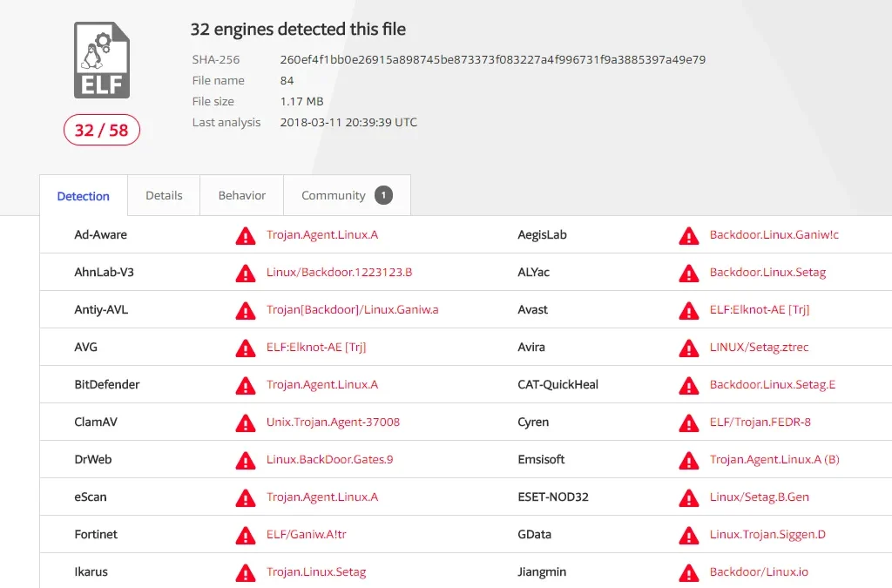
Task: Click the Trojan[Backdoor]/Linux.Ganiw.a detection
Action: (352, 310)
